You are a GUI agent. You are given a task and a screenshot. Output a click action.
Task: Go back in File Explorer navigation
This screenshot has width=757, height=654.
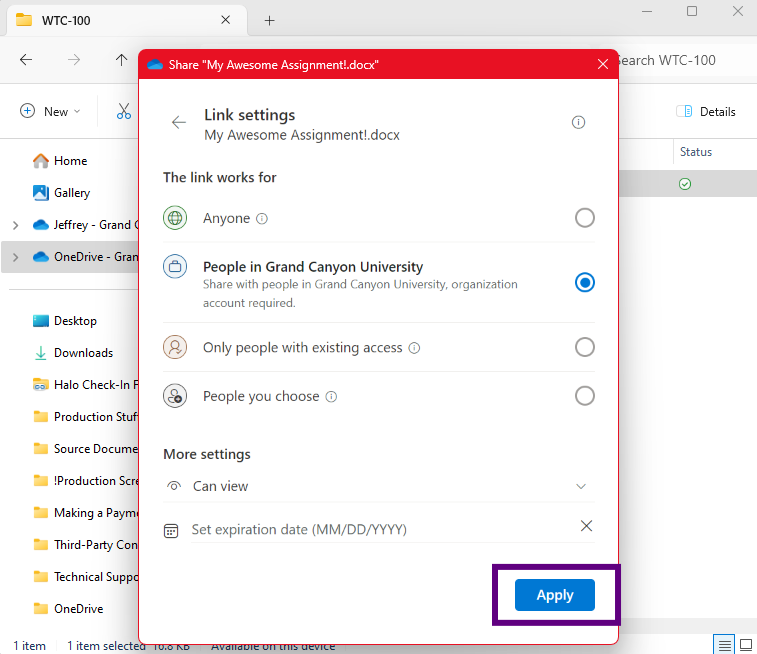26,60
